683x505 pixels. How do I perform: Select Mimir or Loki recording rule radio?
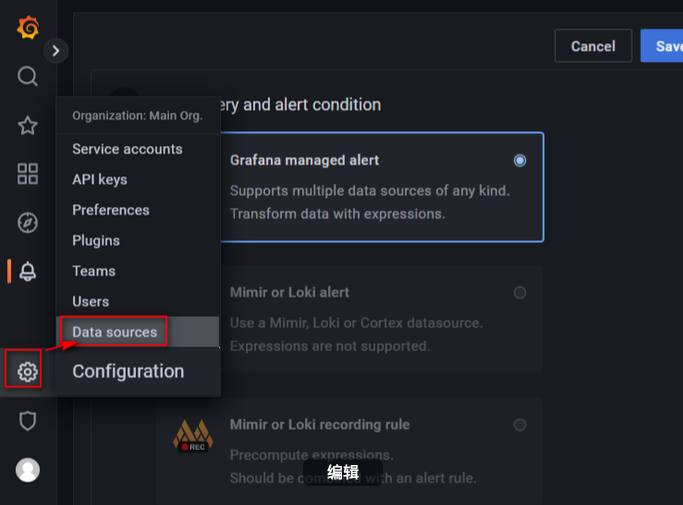pyautogui.click(x=520, y=424)
